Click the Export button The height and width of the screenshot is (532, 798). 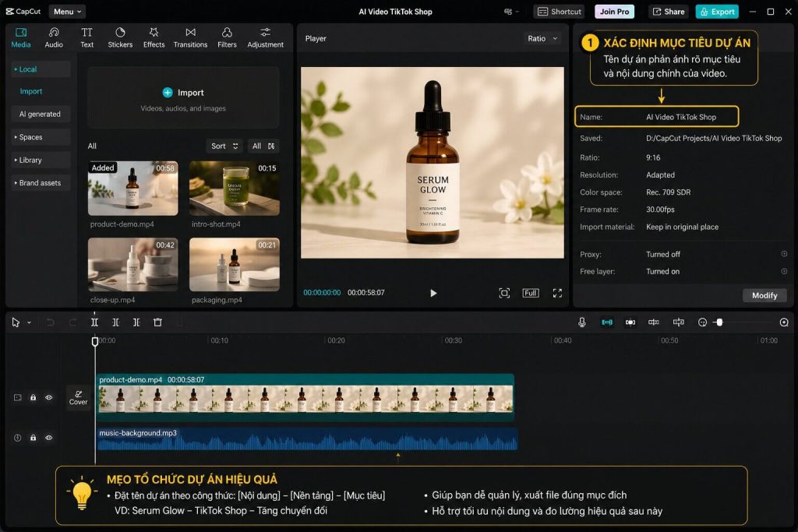[717, 11]
